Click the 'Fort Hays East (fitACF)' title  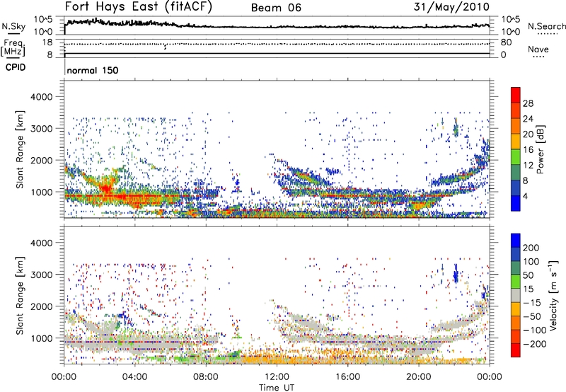pyautogui.click(x=139, y=6)
